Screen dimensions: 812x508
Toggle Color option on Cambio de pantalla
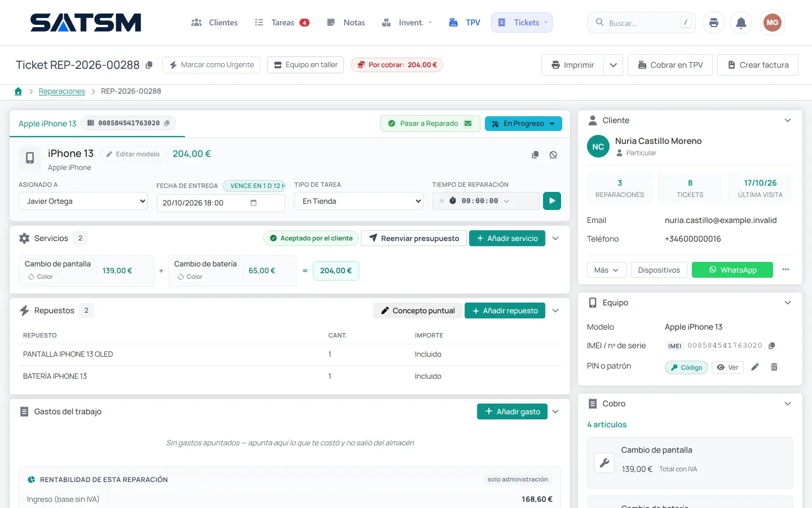pyautogui.click(x=40, y=277)
